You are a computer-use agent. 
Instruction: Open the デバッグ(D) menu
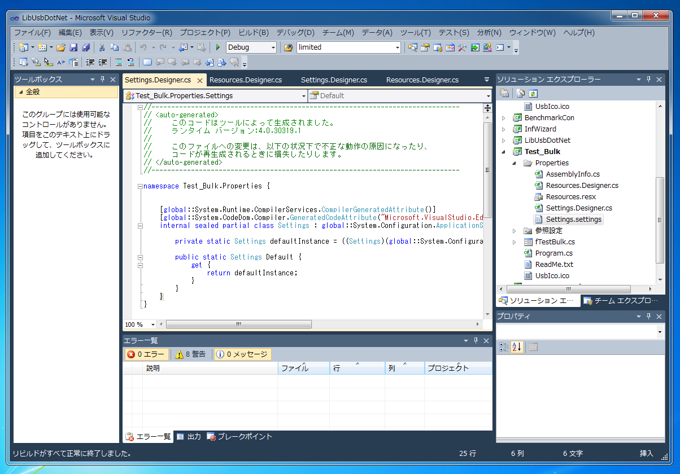tap(295, 33)
